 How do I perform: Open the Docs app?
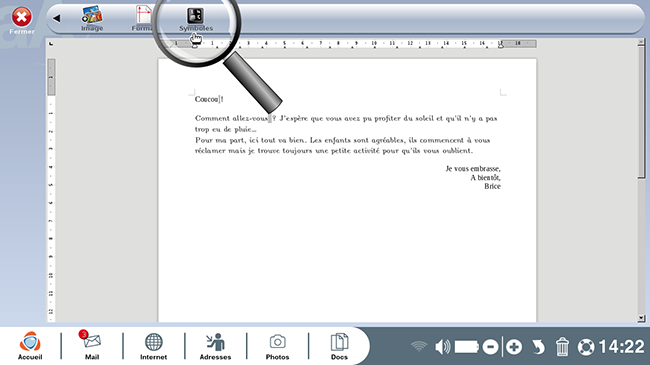[x=339, y=346]
